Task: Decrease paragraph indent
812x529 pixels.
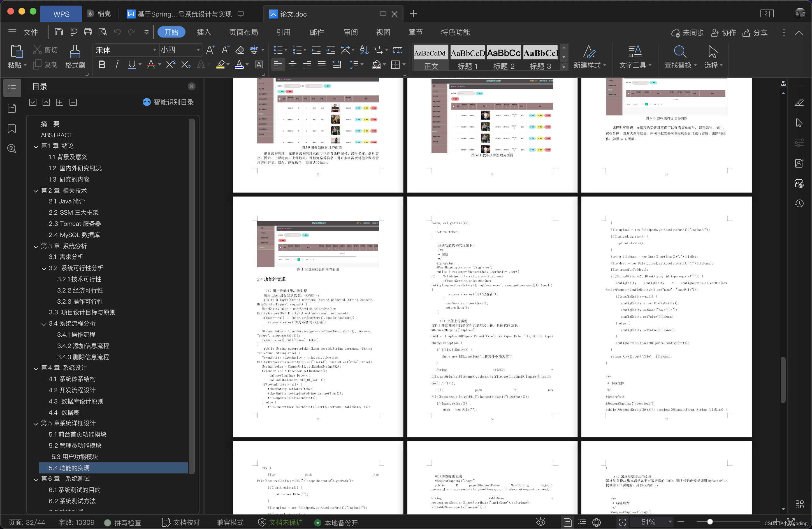Action: pos(316,50)
